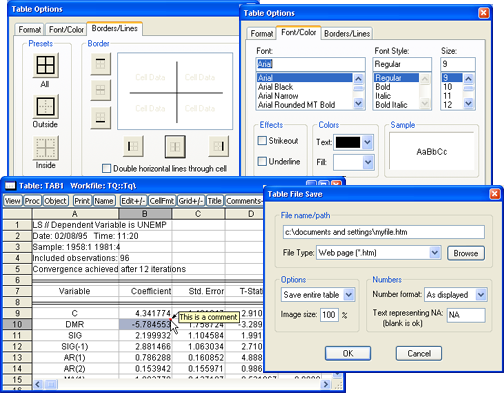Toggle the left border line button
Screen dimensions: 504x393
point(133,146)
